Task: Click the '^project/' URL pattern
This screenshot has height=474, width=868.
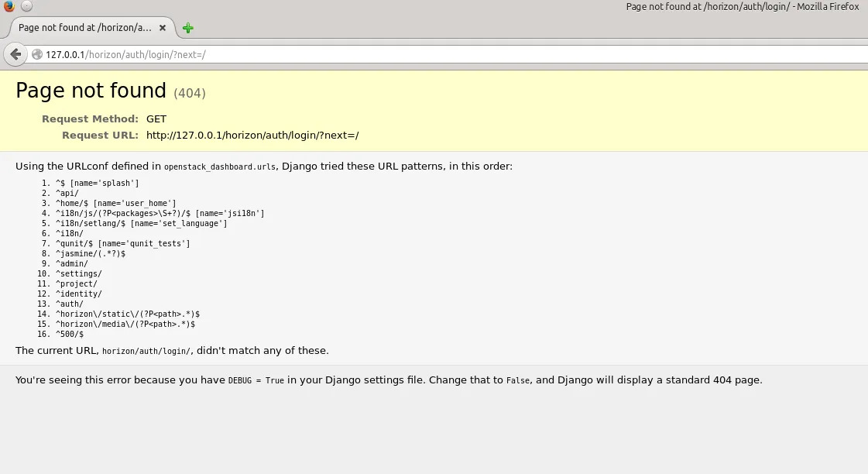Action: point(77,283)
